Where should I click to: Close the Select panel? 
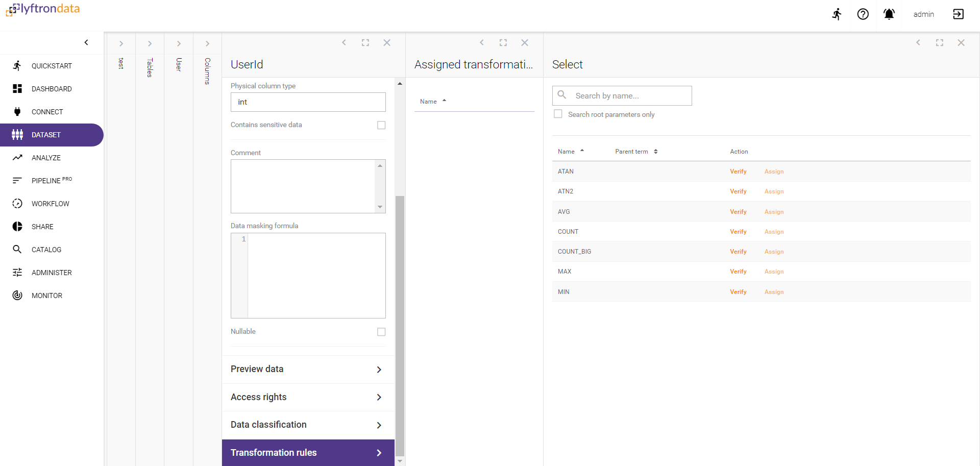point(961,43)
